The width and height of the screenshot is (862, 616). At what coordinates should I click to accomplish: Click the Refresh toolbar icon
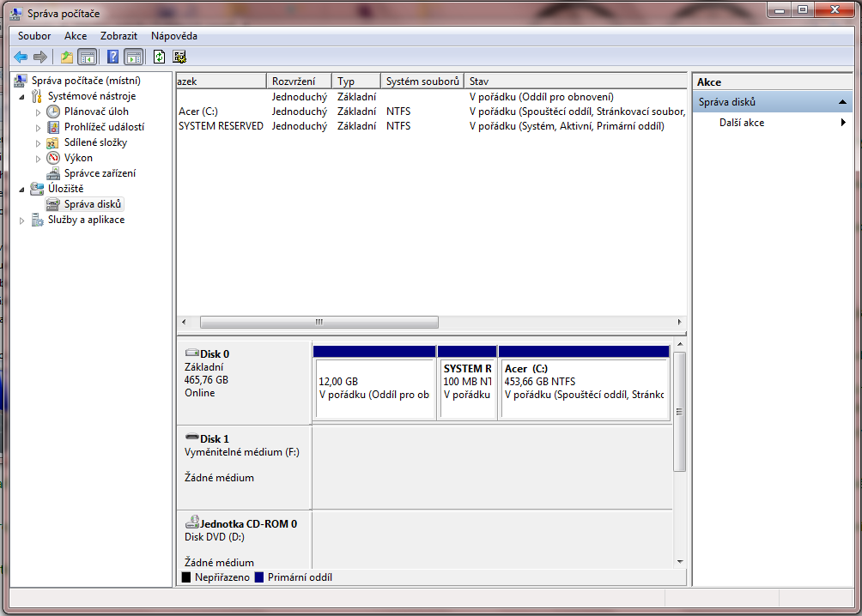point(160,57)
